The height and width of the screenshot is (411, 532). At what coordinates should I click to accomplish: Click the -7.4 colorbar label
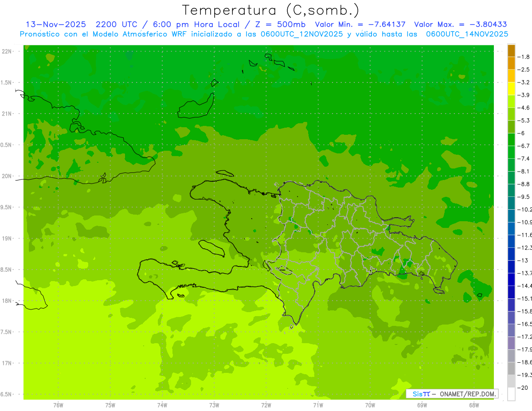pos(523,158)
